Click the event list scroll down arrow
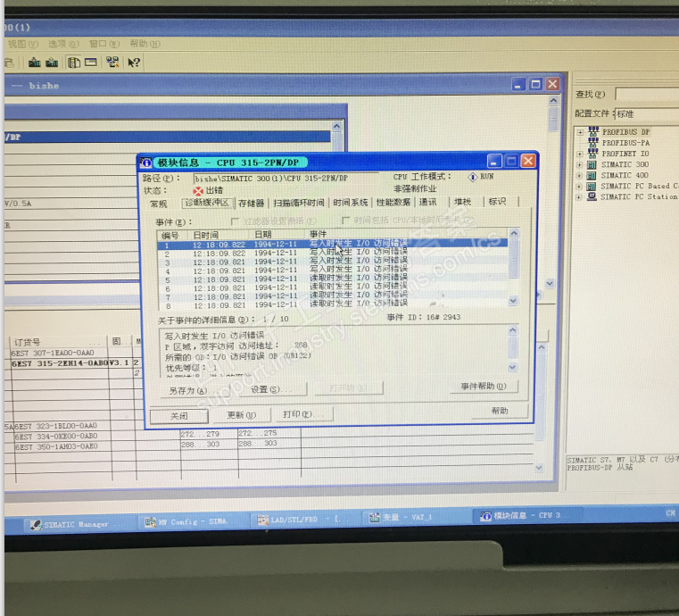 pos(513,300)
